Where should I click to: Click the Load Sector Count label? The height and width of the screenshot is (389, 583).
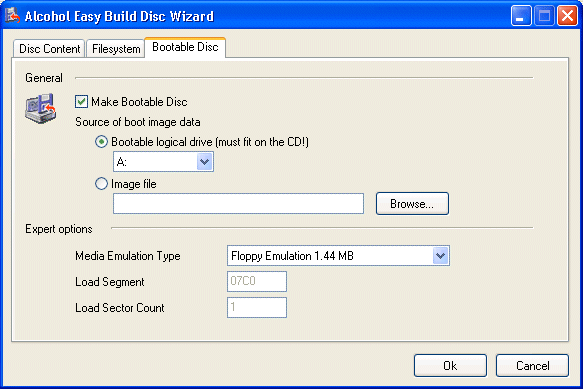120,308
